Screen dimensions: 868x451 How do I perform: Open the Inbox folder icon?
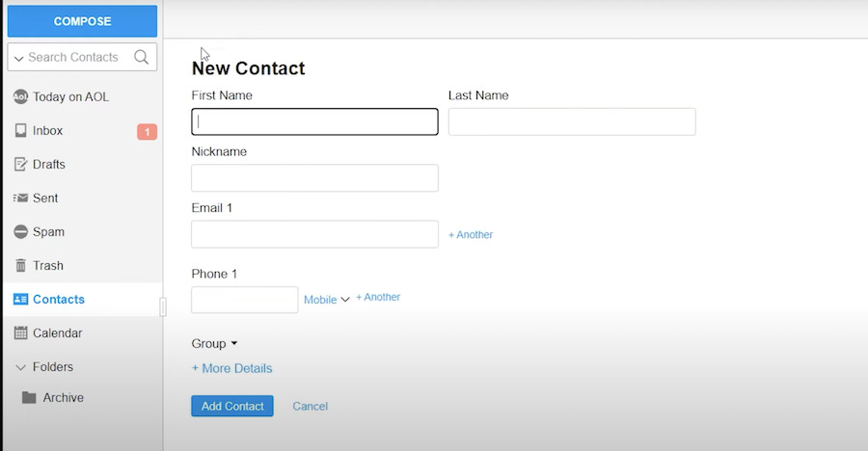[20, 131]
